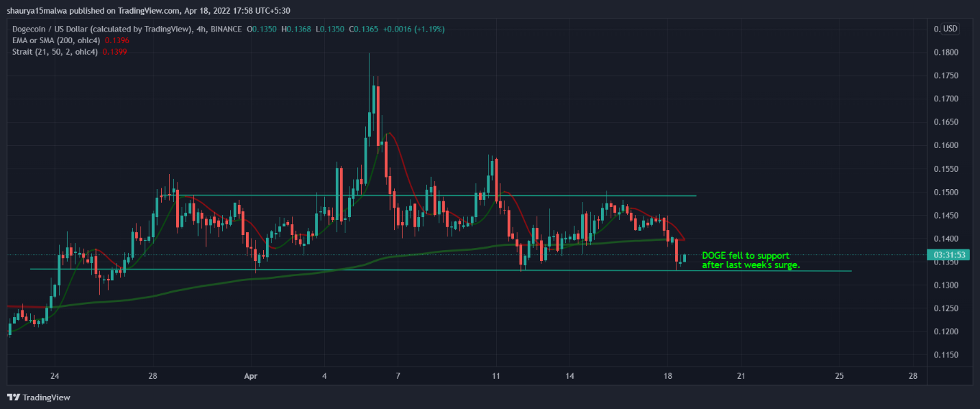Viewport: 980px width, 409px height.
Task: Click the 0.1500 label on the price scale
Action: [945, 193]
